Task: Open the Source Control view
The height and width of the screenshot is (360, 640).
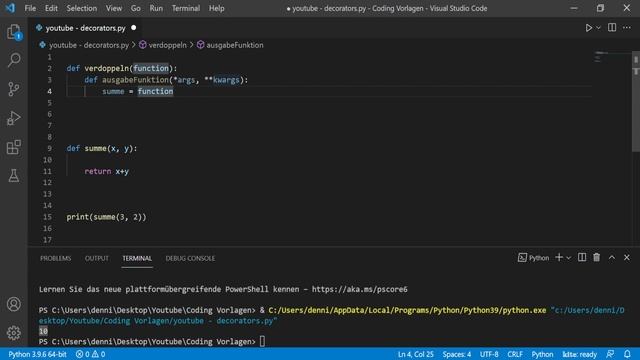Action: 14,89
